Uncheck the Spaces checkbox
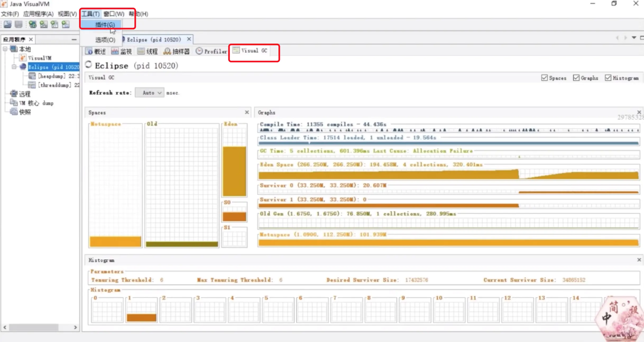 [x=544, y=78]
